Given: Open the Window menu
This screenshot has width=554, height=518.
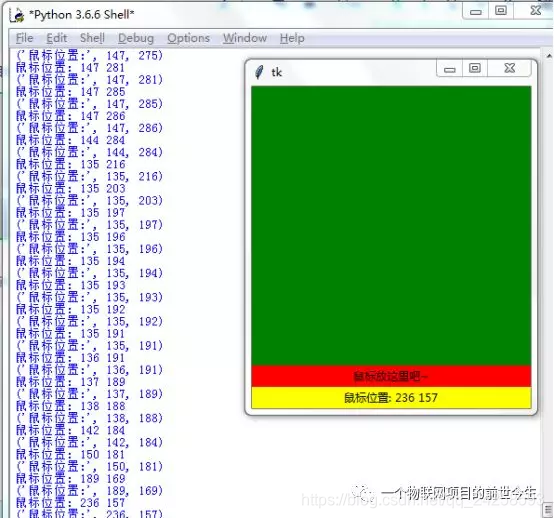Looking at the screenshot, I should [x=245, y=38].
